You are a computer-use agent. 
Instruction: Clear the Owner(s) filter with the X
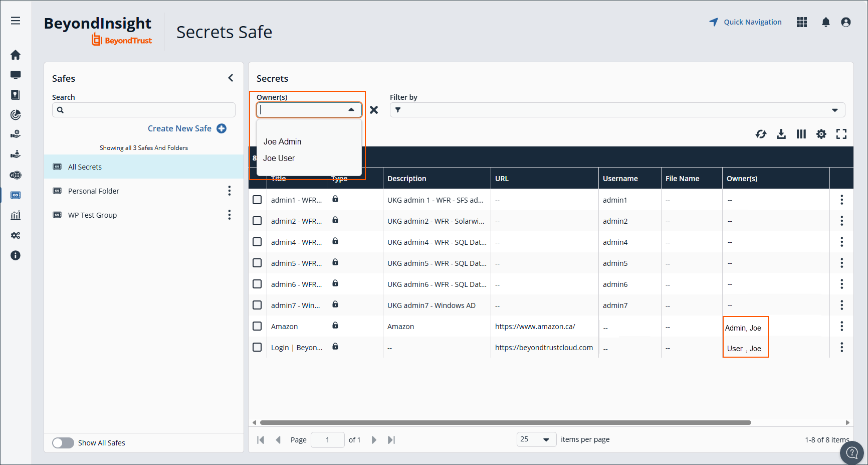point(374,110)
